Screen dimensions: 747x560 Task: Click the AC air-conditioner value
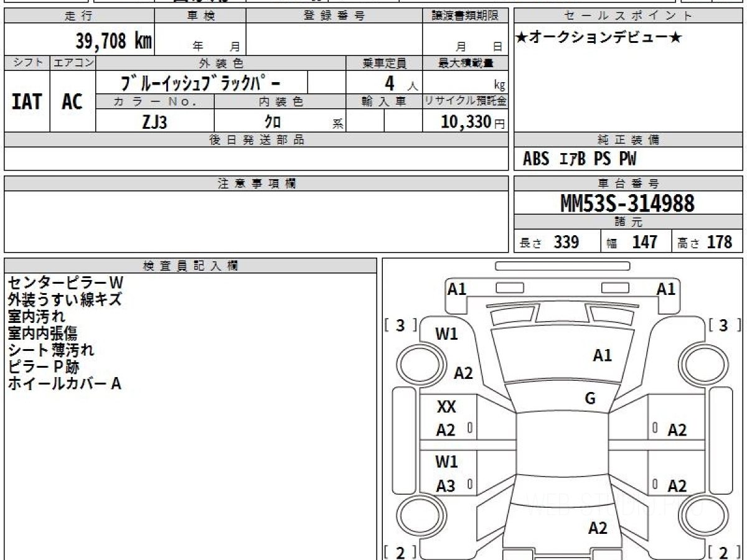[72, 101]
